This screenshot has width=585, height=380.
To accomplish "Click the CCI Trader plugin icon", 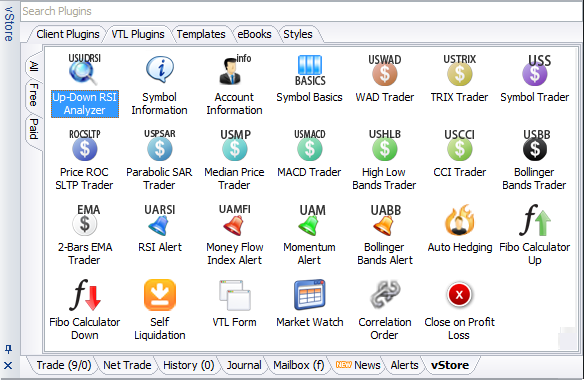I will [460, 145].
